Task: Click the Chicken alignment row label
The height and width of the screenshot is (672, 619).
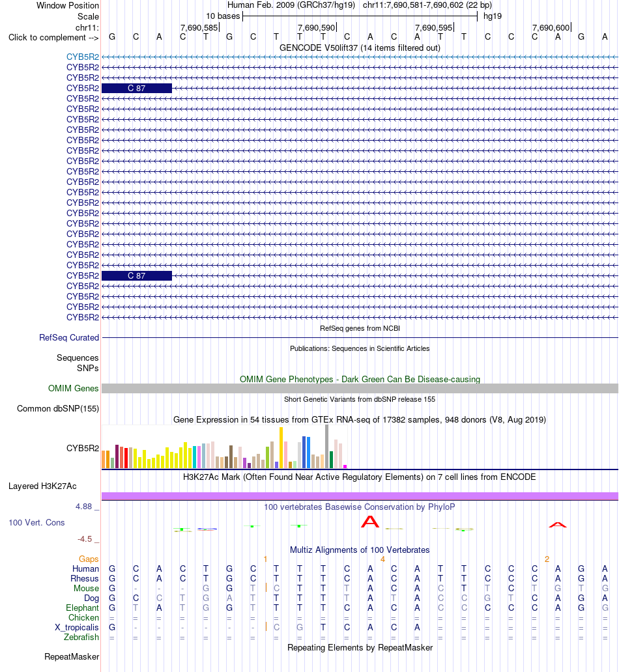Action: (83, 617)
